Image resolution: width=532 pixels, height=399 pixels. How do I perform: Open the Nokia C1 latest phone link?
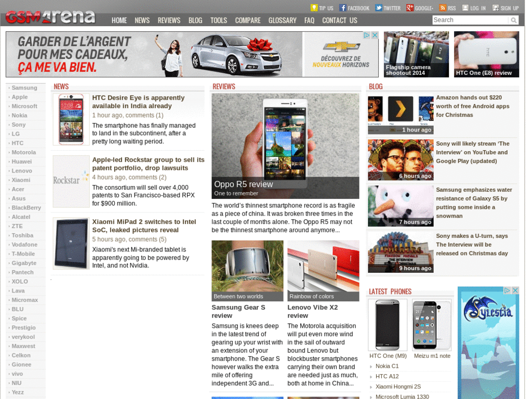[x=387, y=366]
